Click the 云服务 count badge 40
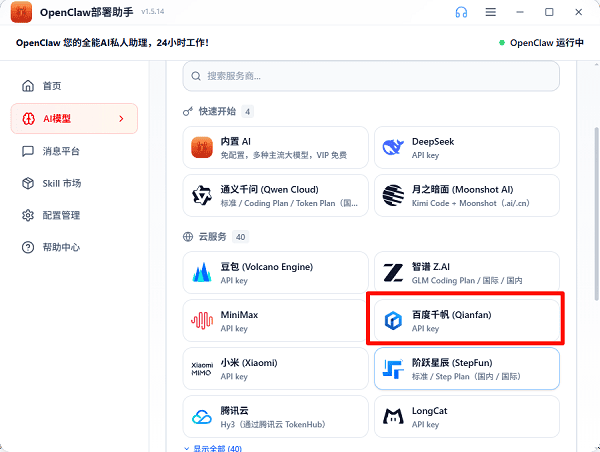 point(240,237)
